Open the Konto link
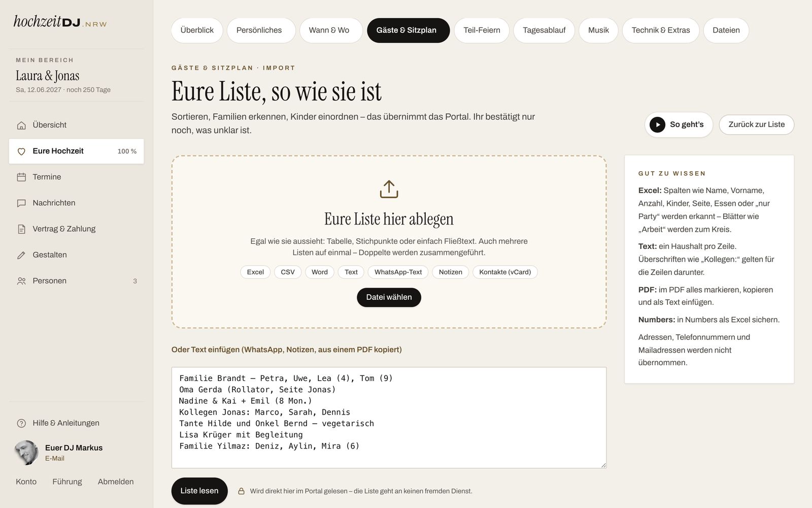812x508 pixels. click(26, 482)
